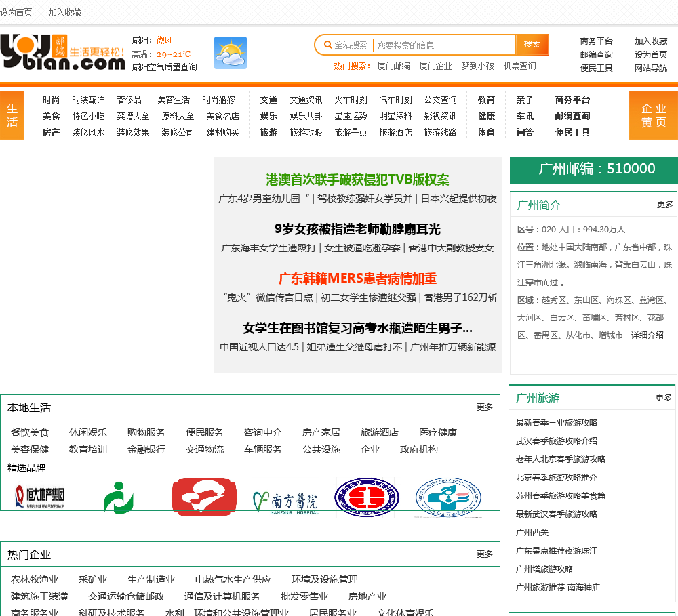The image size is (678, 616).
Task: Open 详细介绍 in 广州简介
Action: [x=647, y=335]
